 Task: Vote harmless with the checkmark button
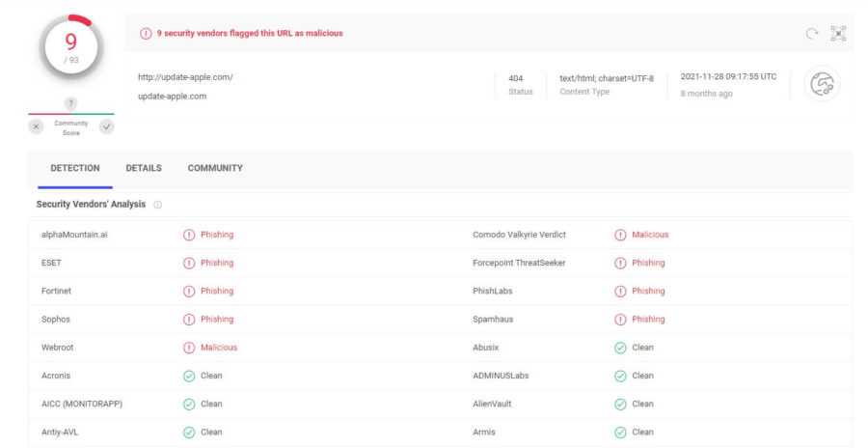click(x=106, y=127)
